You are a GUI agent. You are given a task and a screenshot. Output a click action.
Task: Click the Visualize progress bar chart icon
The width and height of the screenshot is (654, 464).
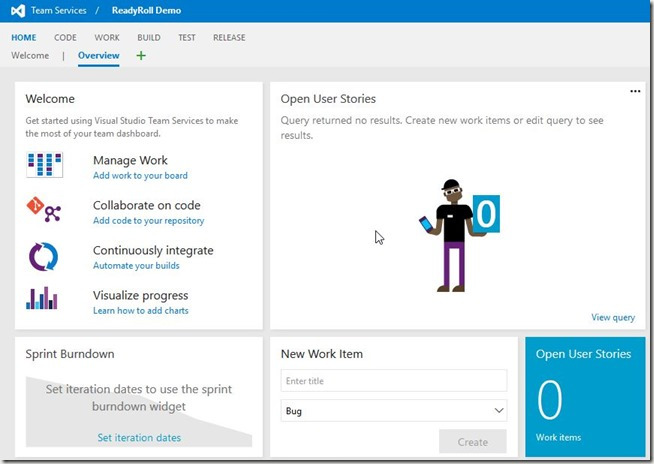pyautogui.click(x=42, y=298)
